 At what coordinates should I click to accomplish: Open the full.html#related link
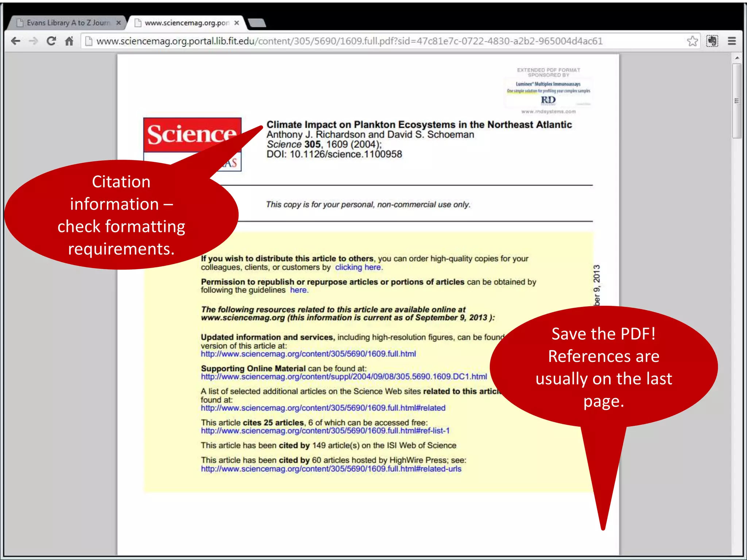tap(323, 408)
